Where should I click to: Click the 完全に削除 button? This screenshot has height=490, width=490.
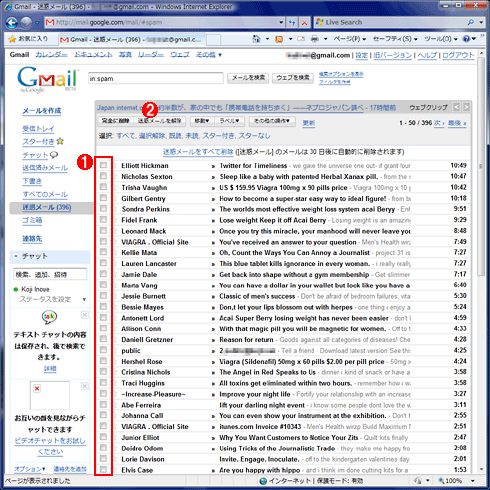[115, 121]
